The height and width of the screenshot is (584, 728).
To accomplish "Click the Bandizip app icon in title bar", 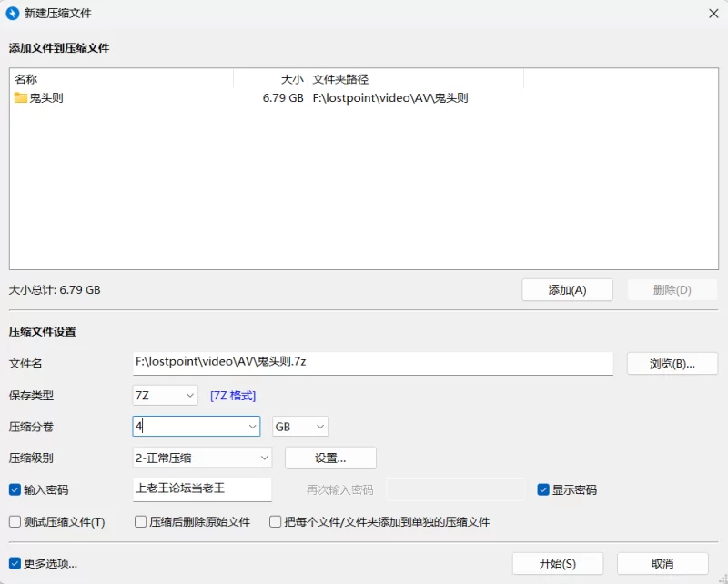I will 13,13.
